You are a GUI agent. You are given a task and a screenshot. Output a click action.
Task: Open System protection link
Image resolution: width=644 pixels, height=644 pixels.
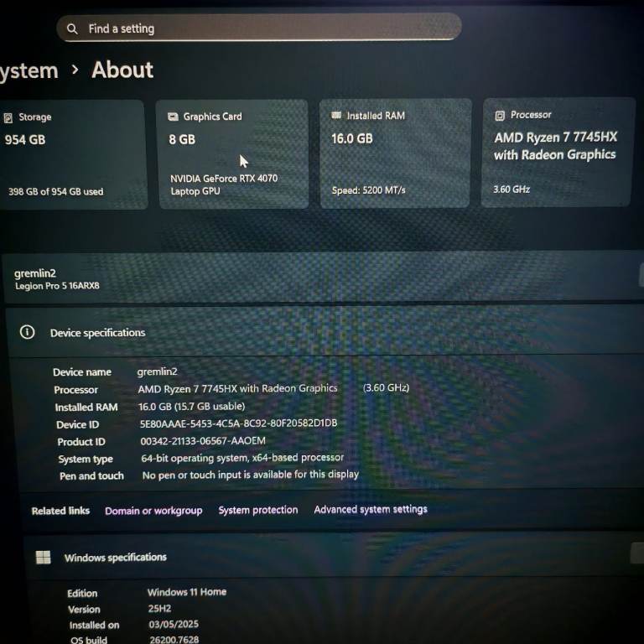coord(258,510)
